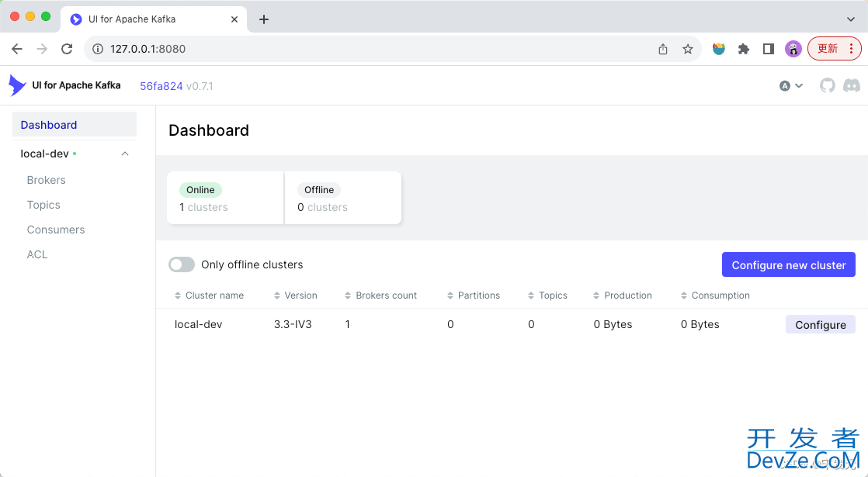Open a new browser tab

[x=264, y=19]
